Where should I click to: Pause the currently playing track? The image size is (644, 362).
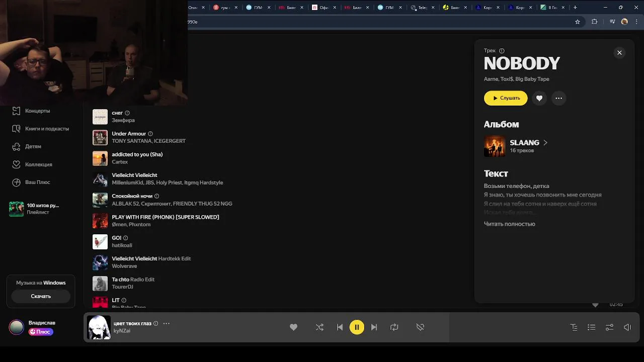(x=357, y=327)
